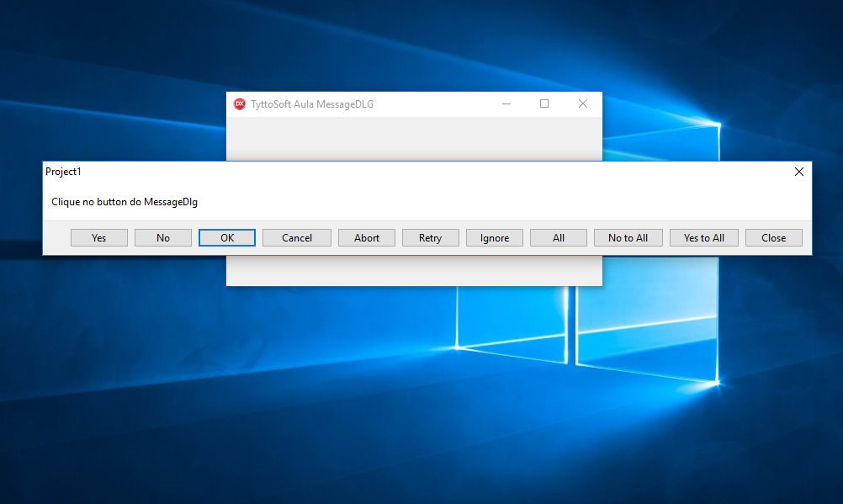Click the All button
Viewport: 843px width, 504px height.
(x=559, y=238)
